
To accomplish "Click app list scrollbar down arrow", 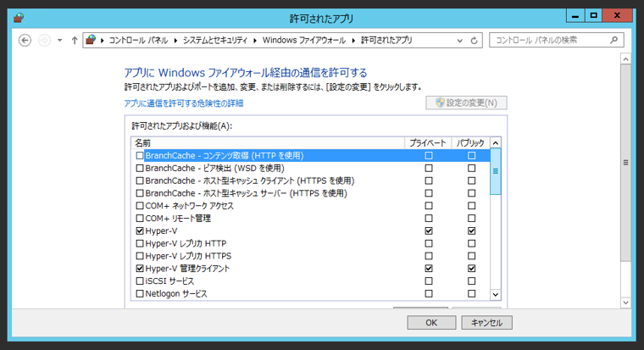I will point(496,295).
